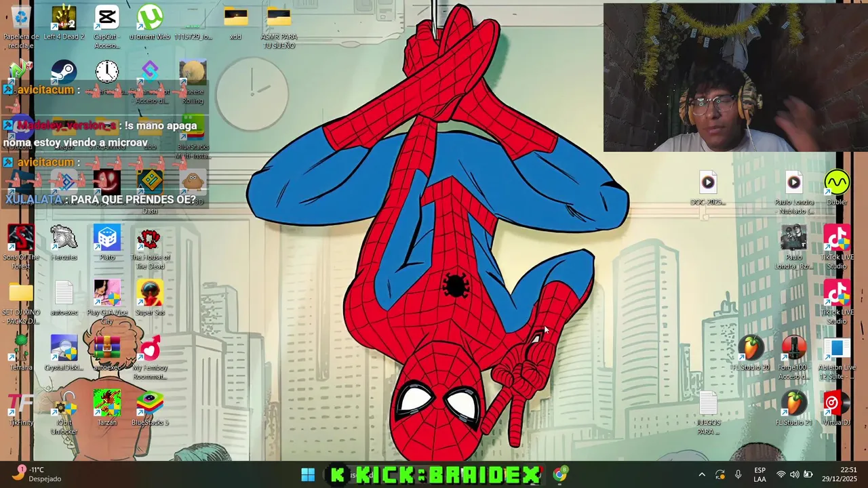868x488 pixels.
Task: Expand the hidden tray icons chevron
Action: (x=702, y=474)
